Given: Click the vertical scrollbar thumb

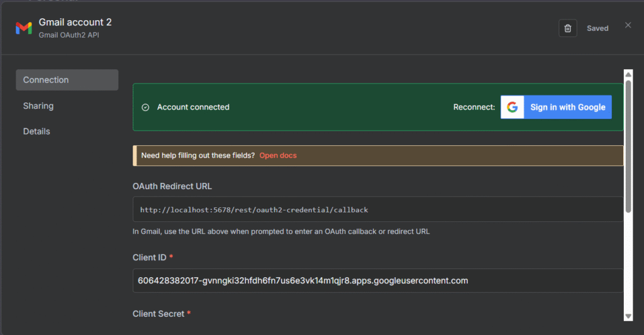Looking at the screenshot, I should (628, 145).
